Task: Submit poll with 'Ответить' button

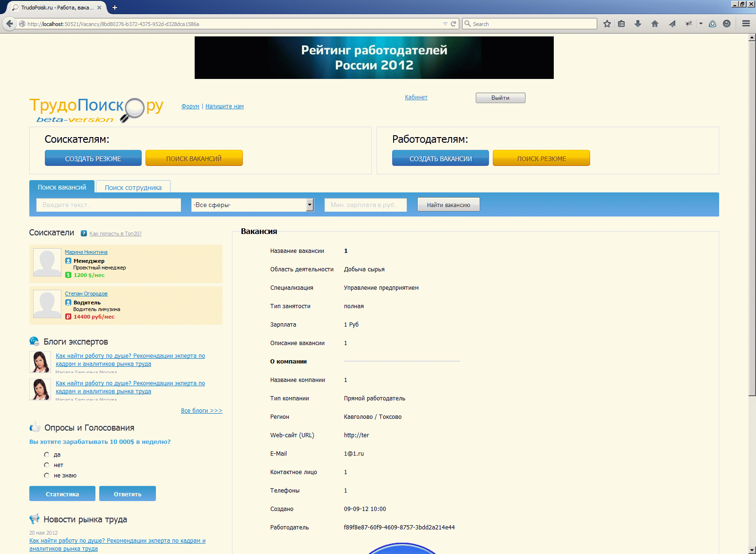Action: (x=128, y=494)
